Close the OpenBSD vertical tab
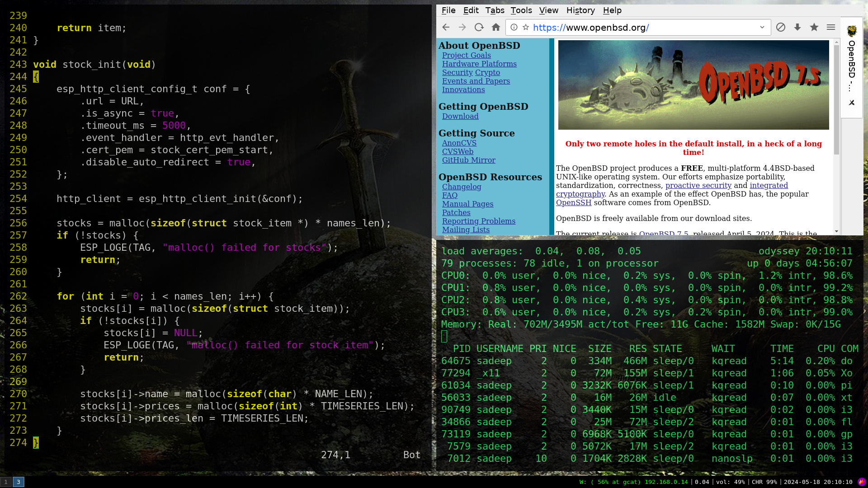The width and height of the screenshot is (868, 488). click(x=852, y=103)
